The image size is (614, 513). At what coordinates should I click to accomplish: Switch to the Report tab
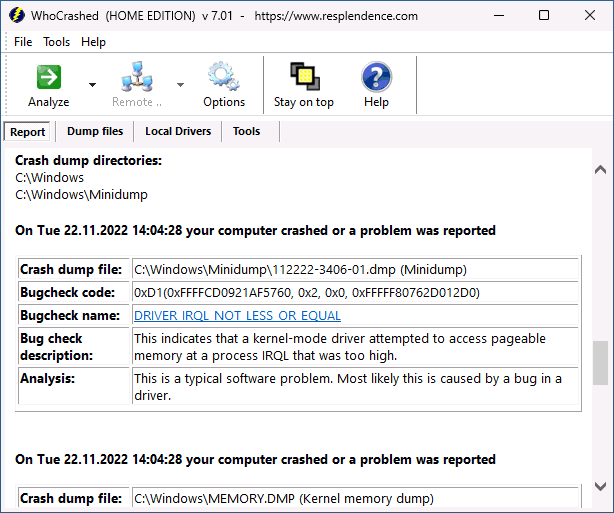click(27, 132)
